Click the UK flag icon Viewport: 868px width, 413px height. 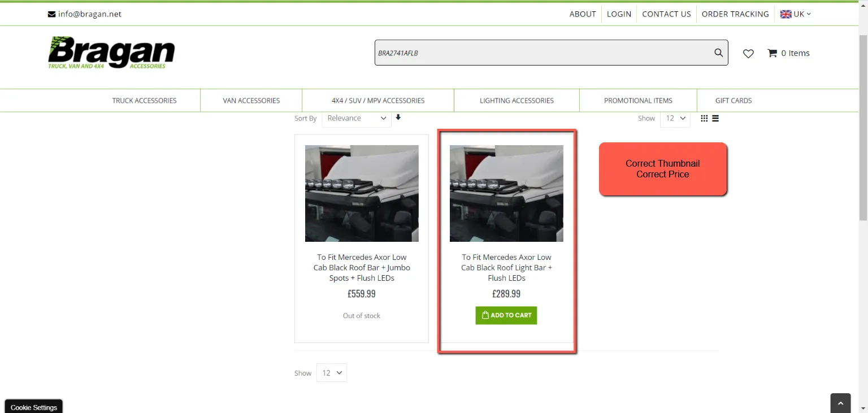(786, 14)
